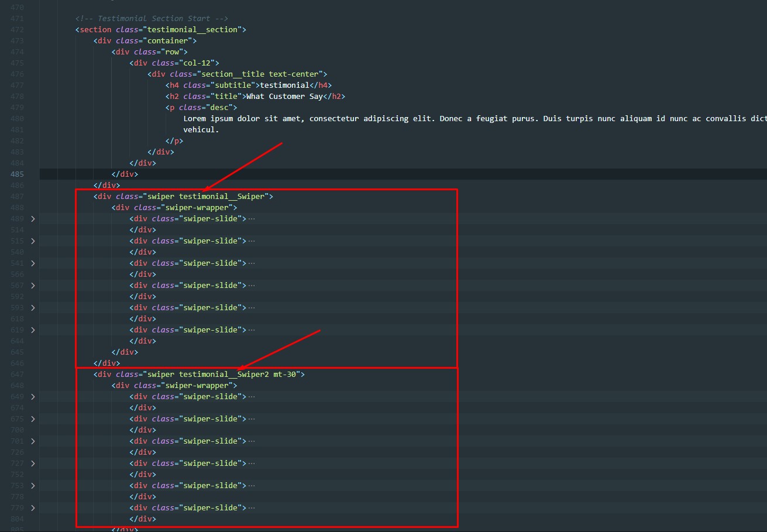Expand the folded swiper-slide at line 567
Screen dimensions: 767x532
click(x=33, y=286)
